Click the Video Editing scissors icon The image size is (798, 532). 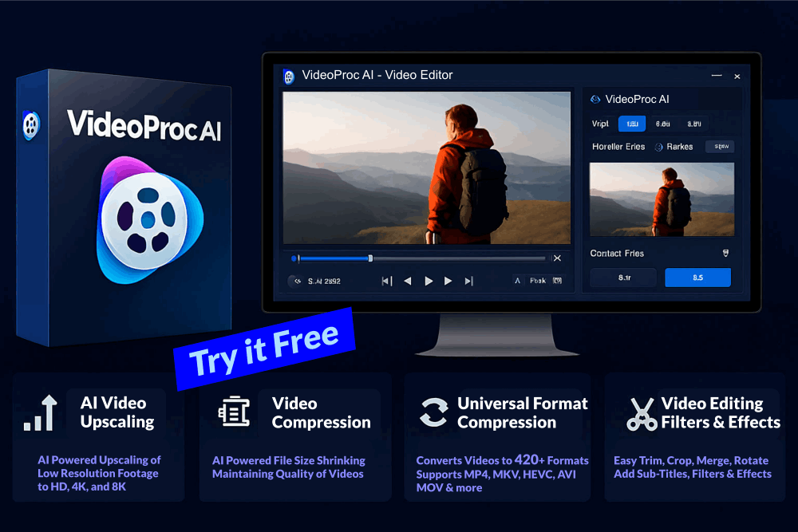[642, 414]
